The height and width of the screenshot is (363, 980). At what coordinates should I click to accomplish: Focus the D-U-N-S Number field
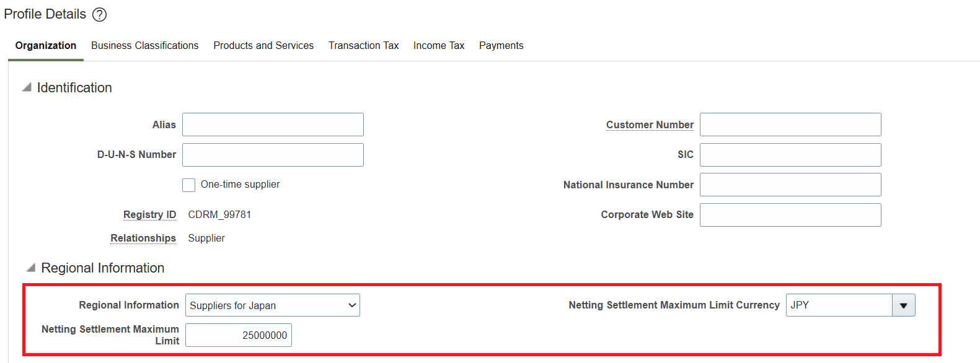point(273,155)
